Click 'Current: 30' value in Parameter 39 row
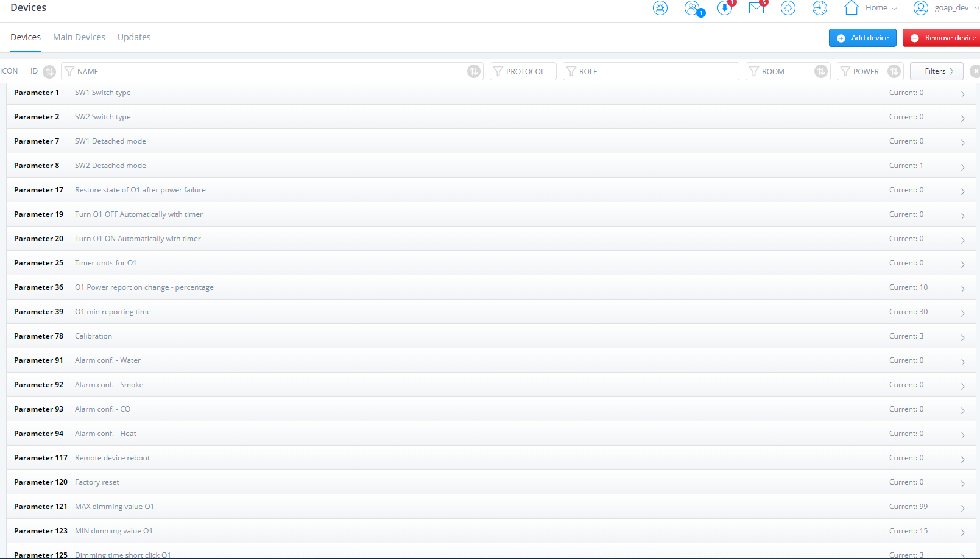 click(x=908, y=312)
